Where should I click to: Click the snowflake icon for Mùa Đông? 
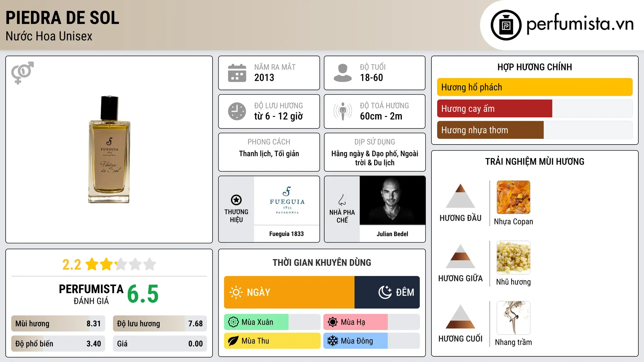click(x=333, y=341)
